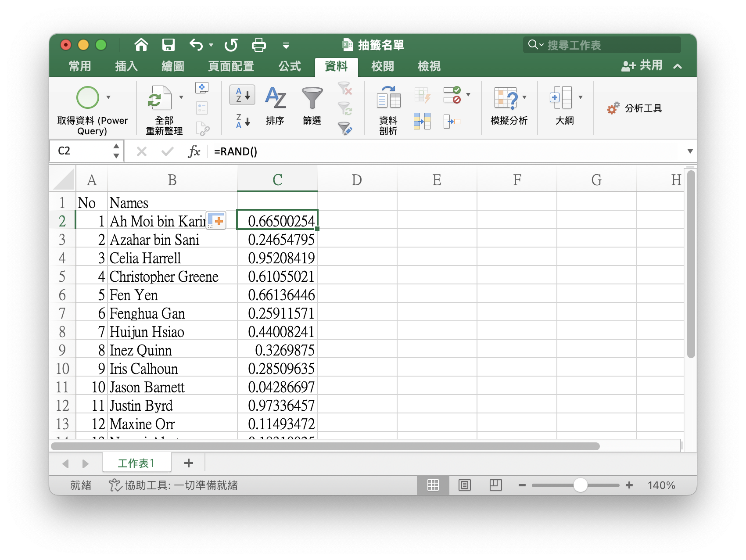Click the paste options icon beside B2
This screenshot has width=746, height=560.
click(216, 221)
